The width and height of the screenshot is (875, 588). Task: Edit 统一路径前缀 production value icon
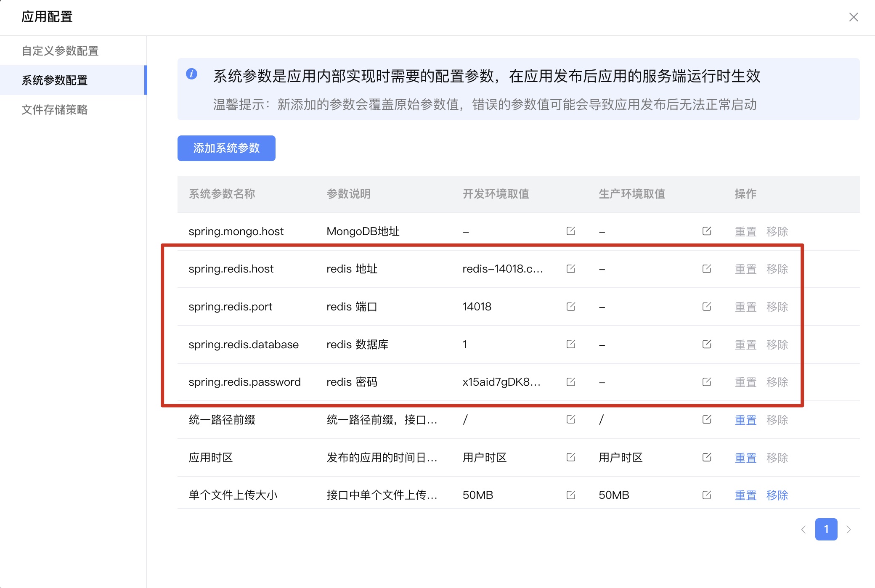point(706,419)
